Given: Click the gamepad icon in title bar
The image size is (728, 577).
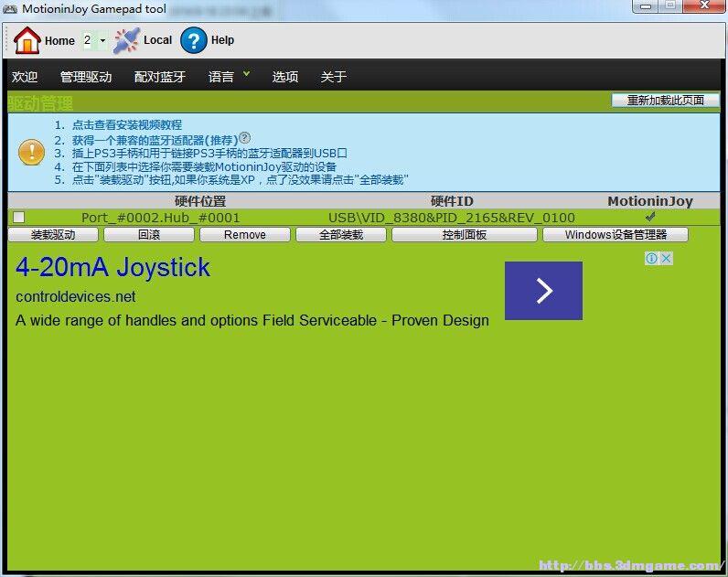Looking at the screenshot, I should [x=10, y=9].
